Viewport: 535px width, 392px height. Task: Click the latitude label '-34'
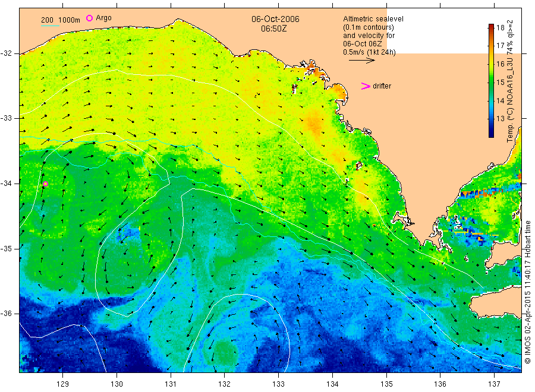(x=6, y=184)
